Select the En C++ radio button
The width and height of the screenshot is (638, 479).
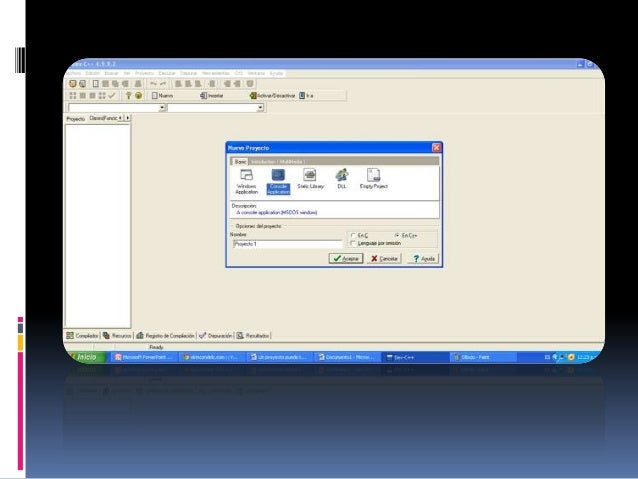tap(397, 236)
